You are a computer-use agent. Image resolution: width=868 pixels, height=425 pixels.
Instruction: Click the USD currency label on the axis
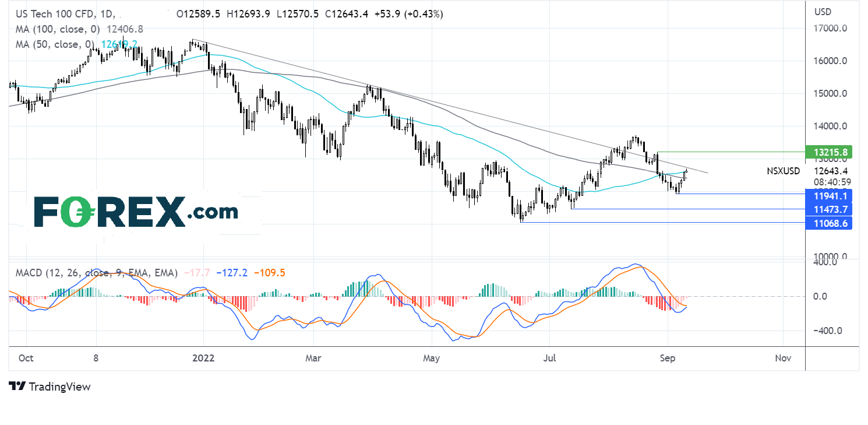[824, 12]
